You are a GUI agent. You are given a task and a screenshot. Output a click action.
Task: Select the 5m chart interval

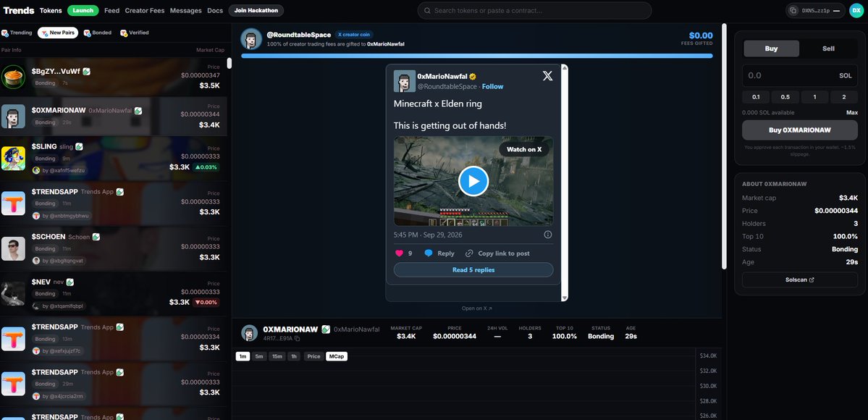tap(259, 356)
